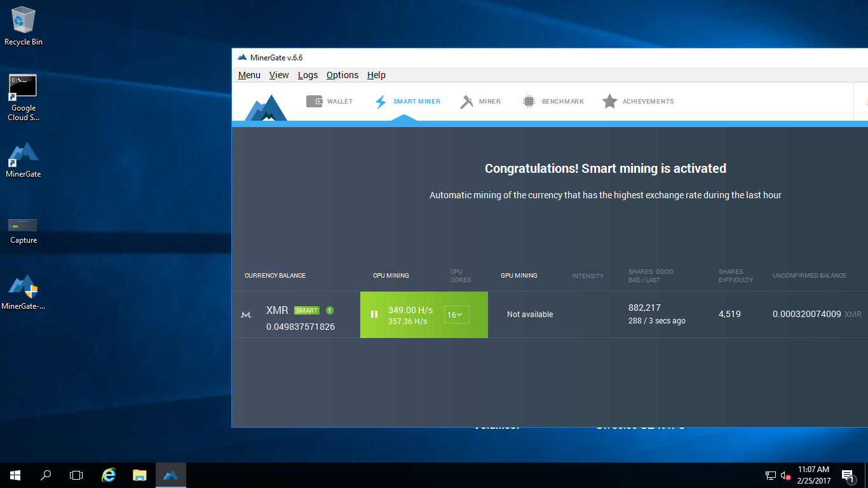Click the 'Currency Balance' column header
This screenshot has width=868, height=488.
coord(275,276)
